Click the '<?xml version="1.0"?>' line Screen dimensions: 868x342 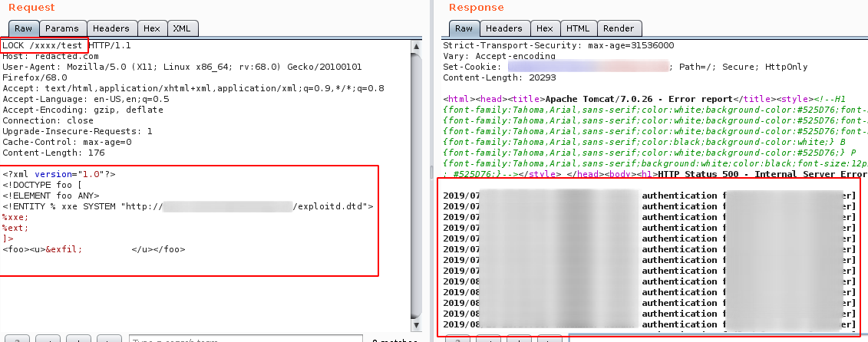58,174
